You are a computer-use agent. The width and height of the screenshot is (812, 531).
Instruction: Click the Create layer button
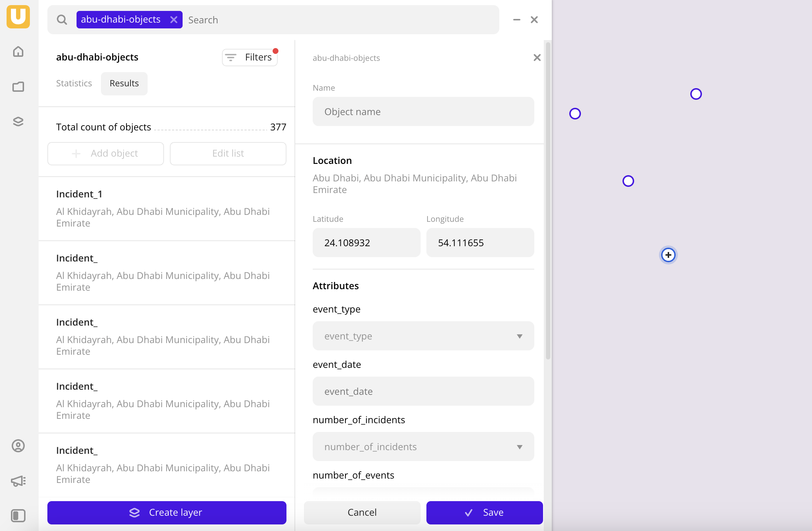[167, 512]
